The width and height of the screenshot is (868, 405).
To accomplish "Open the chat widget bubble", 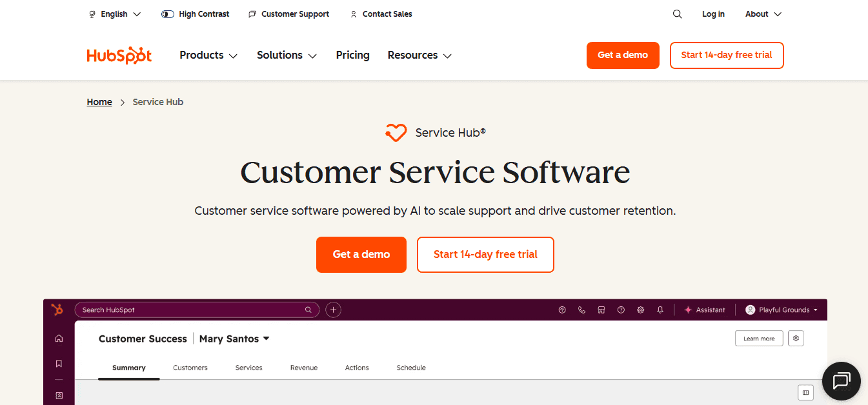I will pos(841,380).
